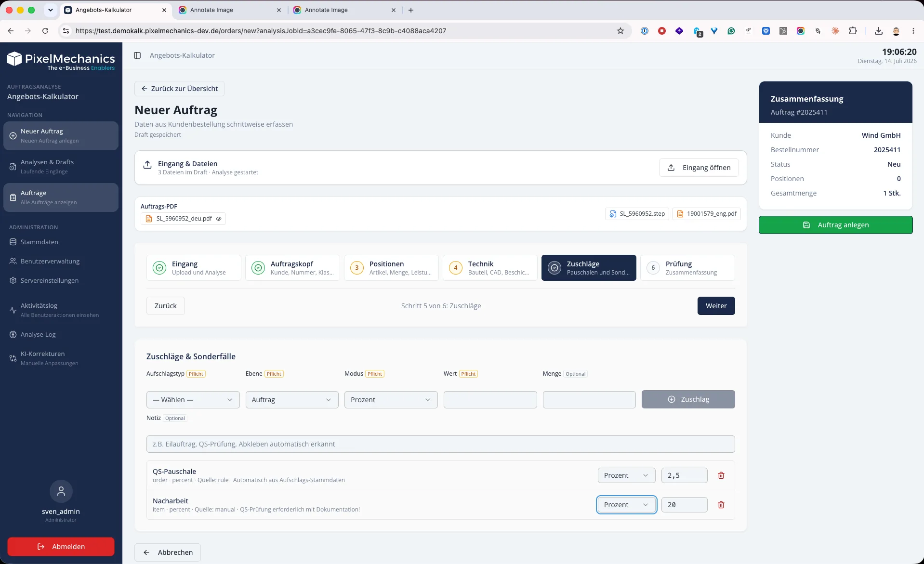Image resolution: width=924 pixels, height=564 pixels.
Task: Click the Abbrechen button
Action: [168, 552]
